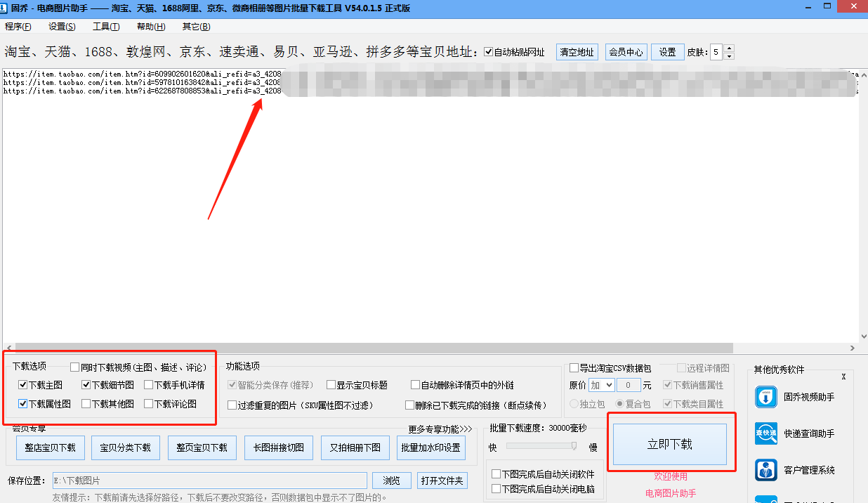Click the URL line with id=609902601620
Screen dimensions: 868x503
[x=430, y=74]
